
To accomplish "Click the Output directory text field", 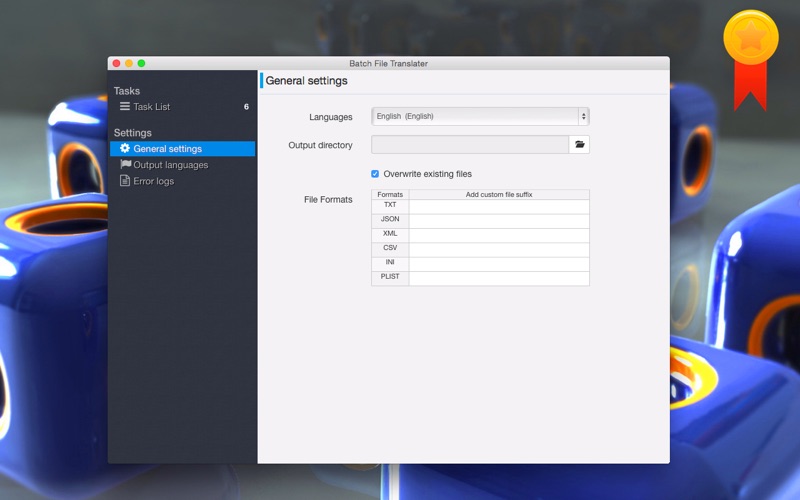I will tap(470, 144).
